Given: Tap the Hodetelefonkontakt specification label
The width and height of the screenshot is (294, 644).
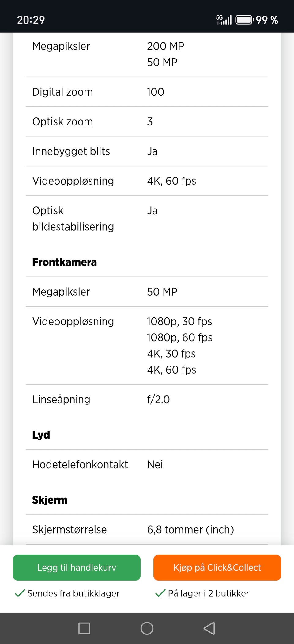Looking at the screenshot, I should (x=80, y=465).
